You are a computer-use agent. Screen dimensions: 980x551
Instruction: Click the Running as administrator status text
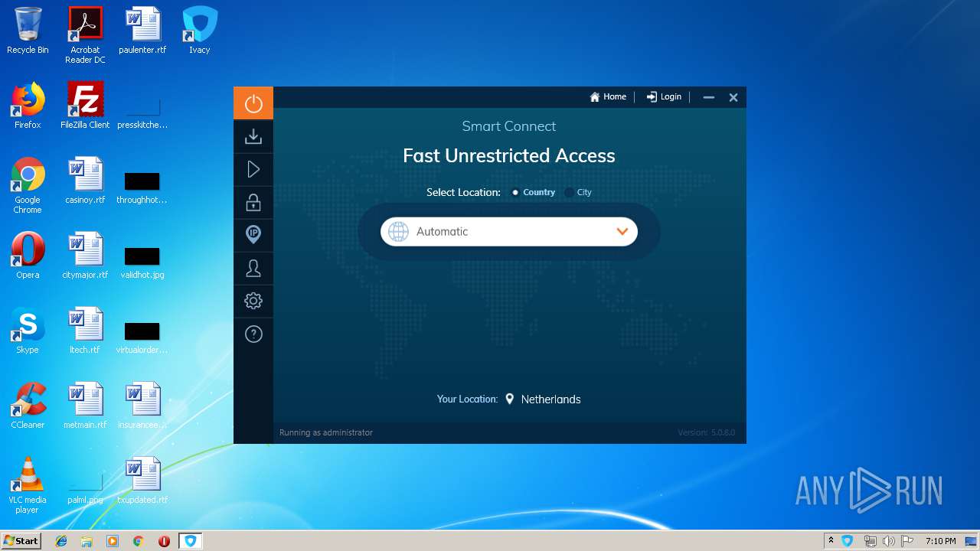326,432
